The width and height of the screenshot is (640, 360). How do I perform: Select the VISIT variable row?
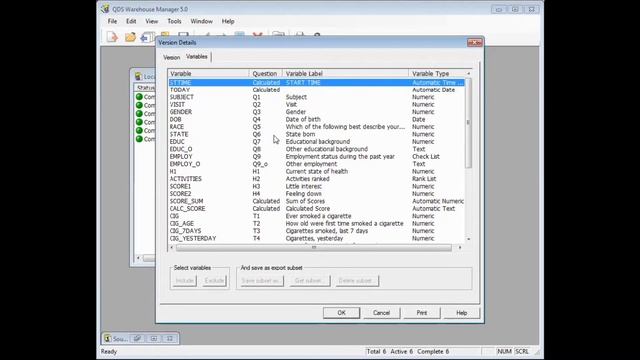[316, 104]
